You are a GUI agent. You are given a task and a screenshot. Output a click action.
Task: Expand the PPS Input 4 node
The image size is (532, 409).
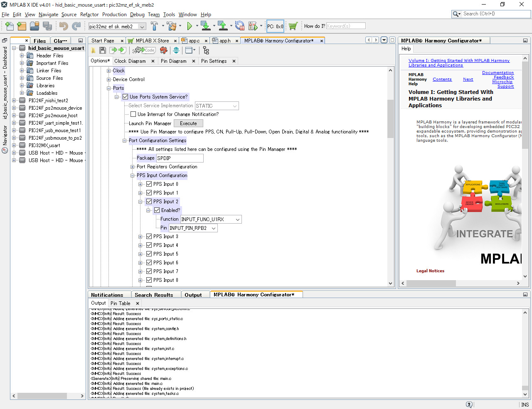coord(140,245)
